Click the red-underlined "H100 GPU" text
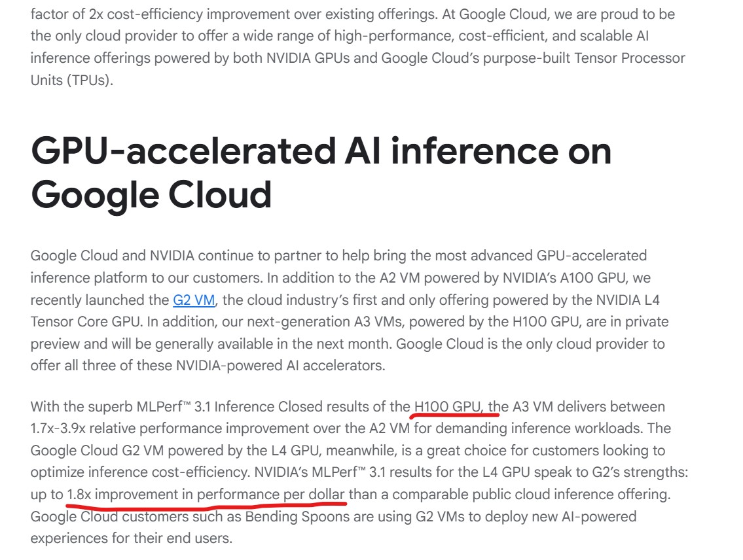 (x=448, y=407)
